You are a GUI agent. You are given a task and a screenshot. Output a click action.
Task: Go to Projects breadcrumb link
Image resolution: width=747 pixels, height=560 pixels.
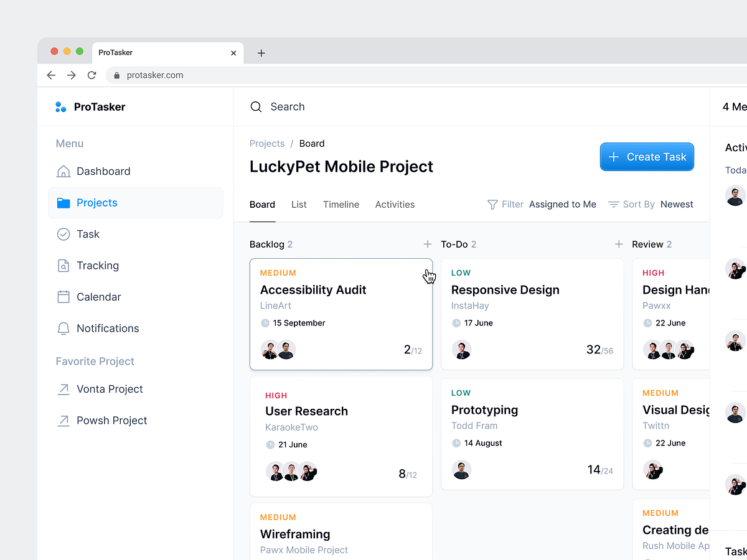point(266,144)
